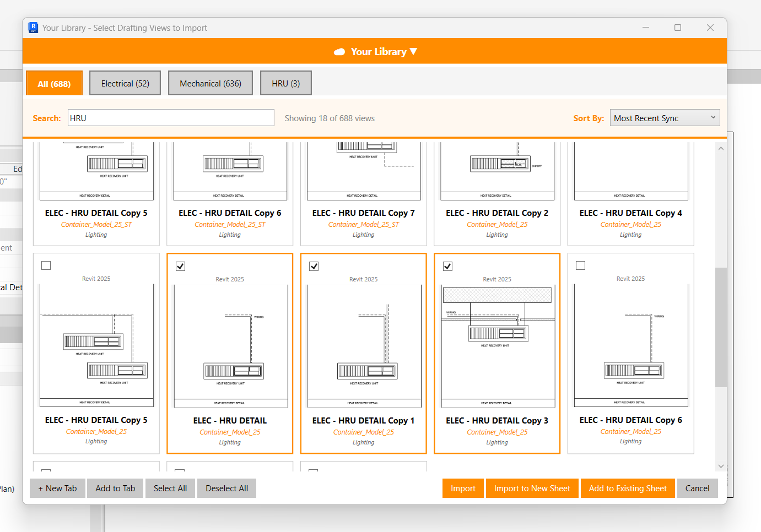Switch to the Mechanical (636) tab
The width and height of the screenshot is (761, 532).
tap(211, 84)
